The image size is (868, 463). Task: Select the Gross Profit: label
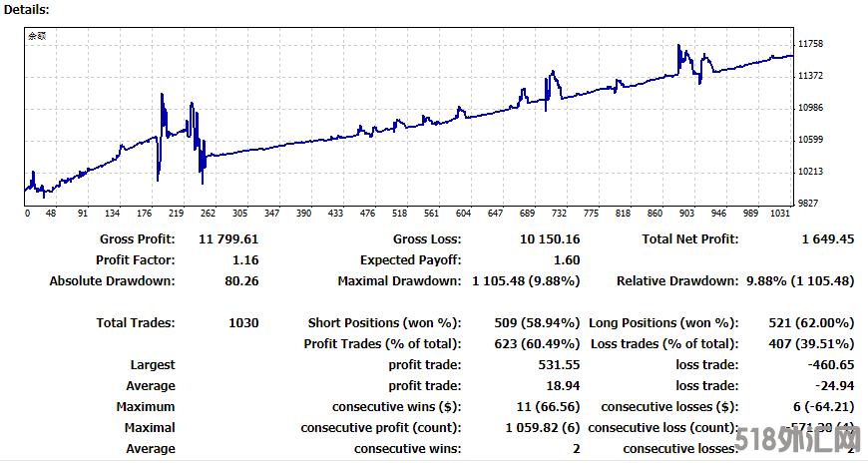click(138, 239)
